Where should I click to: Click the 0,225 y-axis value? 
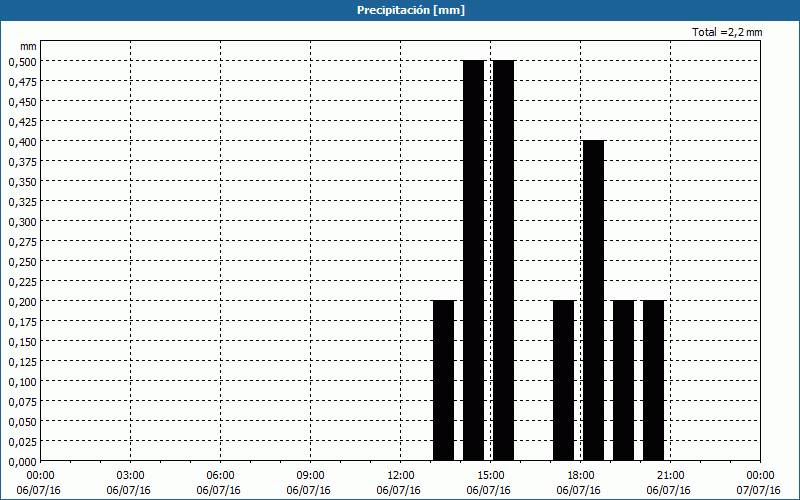(22, 281)
